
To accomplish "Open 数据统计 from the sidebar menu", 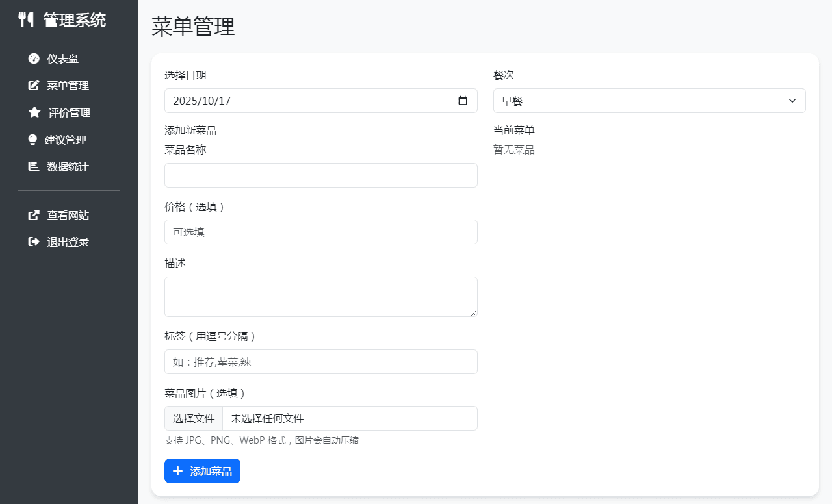I will (67, 166).
